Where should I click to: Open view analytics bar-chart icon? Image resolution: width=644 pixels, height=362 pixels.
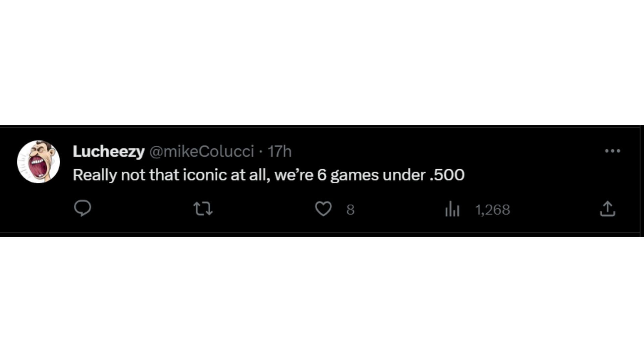pyautogui.click(x=452, y=209)
